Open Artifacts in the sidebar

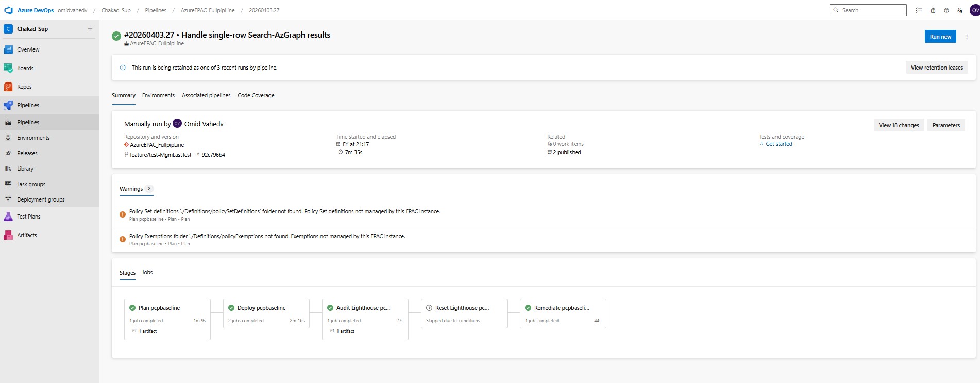[27, 235]
